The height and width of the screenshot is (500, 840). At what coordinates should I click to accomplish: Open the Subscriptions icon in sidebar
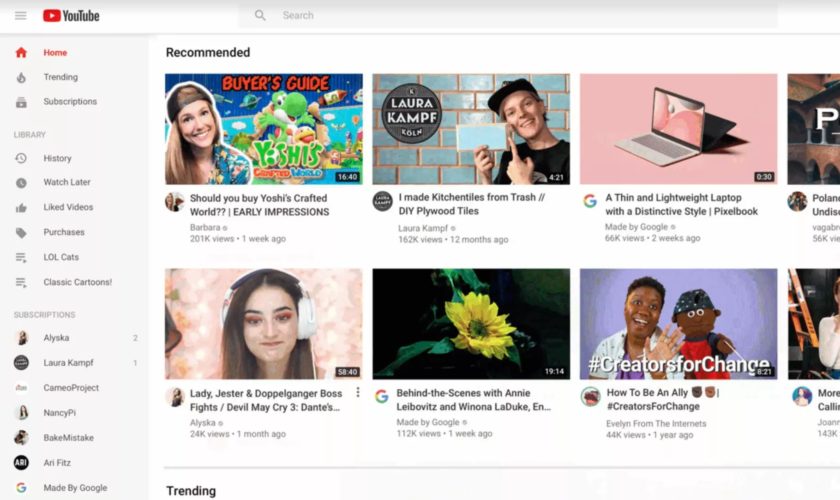pos(21,102)
